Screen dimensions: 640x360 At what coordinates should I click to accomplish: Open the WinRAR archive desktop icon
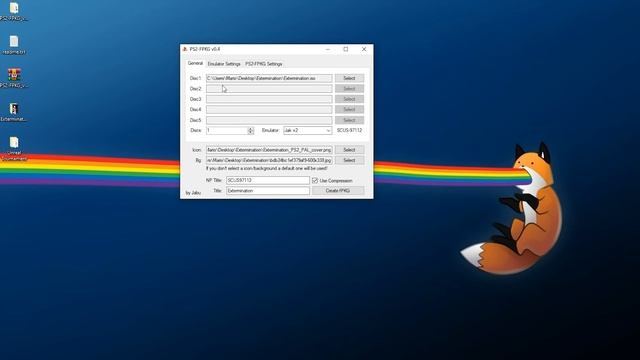pyautogui.click(x=14, y=78)
